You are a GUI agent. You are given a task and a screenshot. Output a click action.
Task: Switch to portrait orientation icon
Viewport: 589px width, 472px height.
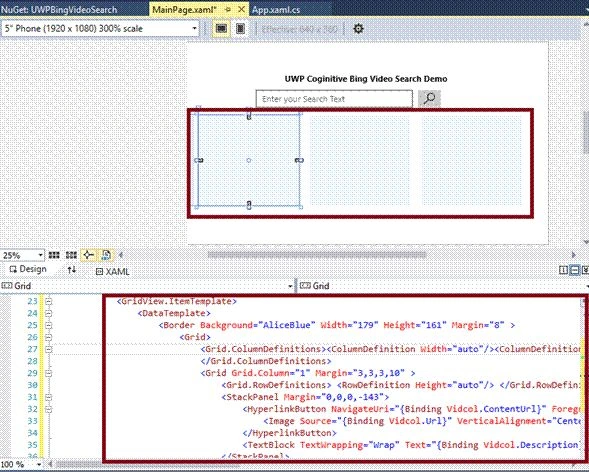pos(240,29)
